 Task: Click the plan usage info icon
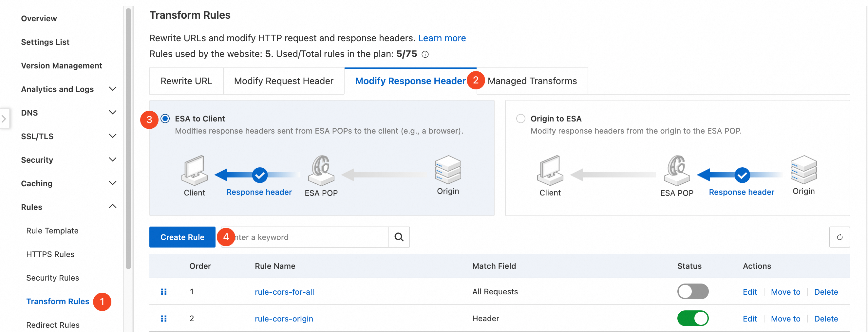425,54
